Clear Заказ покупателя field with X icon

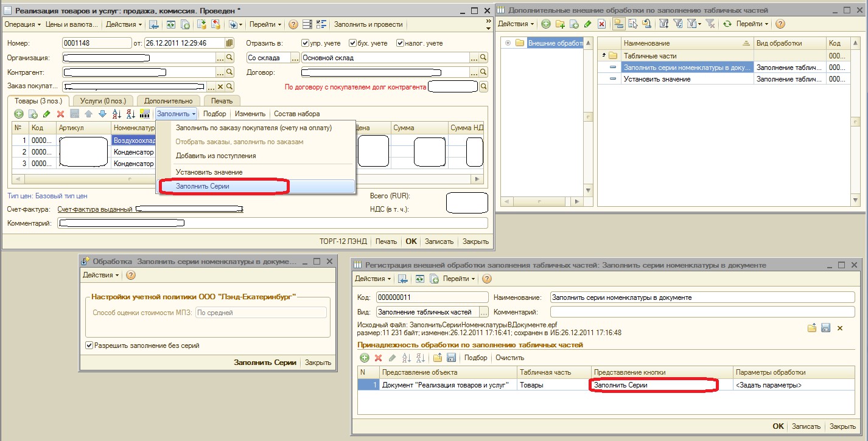pos(220,87)
